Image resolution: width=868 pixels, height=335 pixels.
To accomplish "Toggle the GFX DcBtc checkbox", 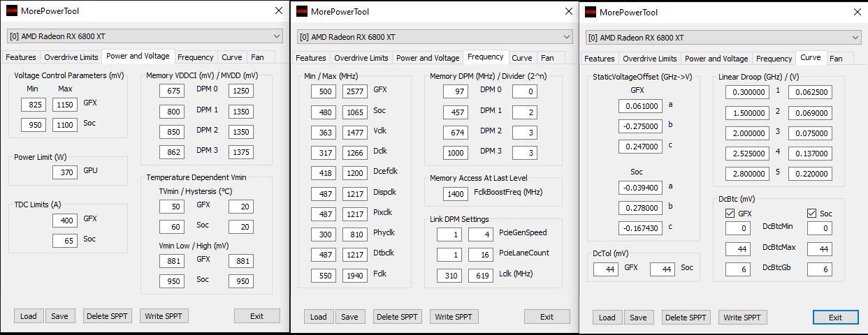I will [x=730, y=214].
